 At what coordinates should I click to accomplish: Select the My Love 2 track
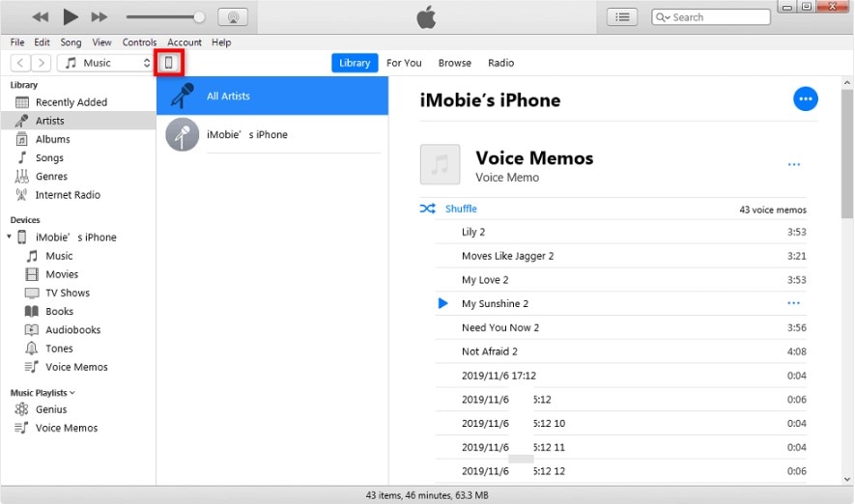620,279
